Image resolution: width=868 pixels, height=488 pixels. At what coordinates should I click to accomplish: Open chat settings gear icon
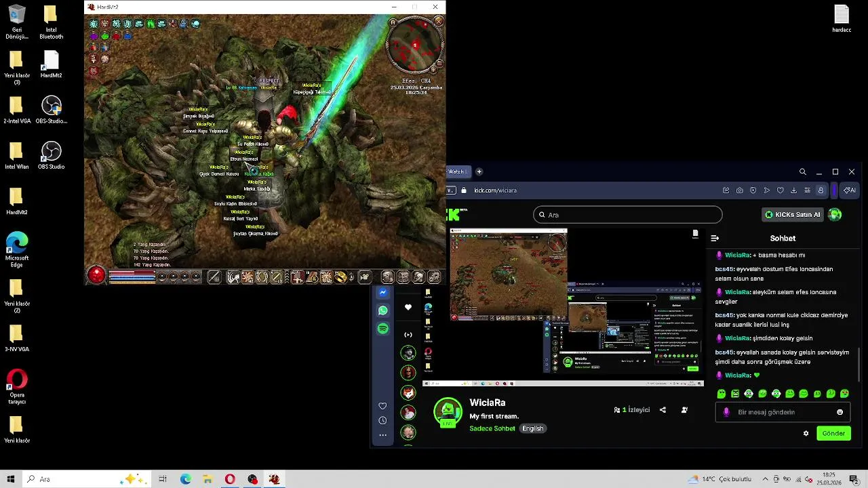(x=806, y=434)
